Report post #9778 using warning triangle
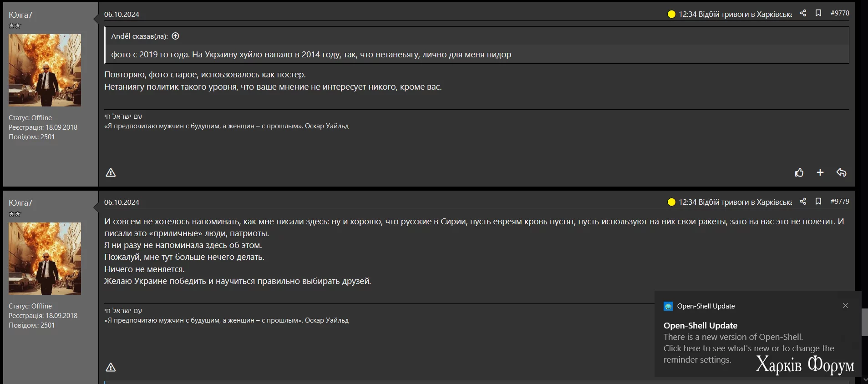Screen dimensions: 868x384 (x=111, y=172)
